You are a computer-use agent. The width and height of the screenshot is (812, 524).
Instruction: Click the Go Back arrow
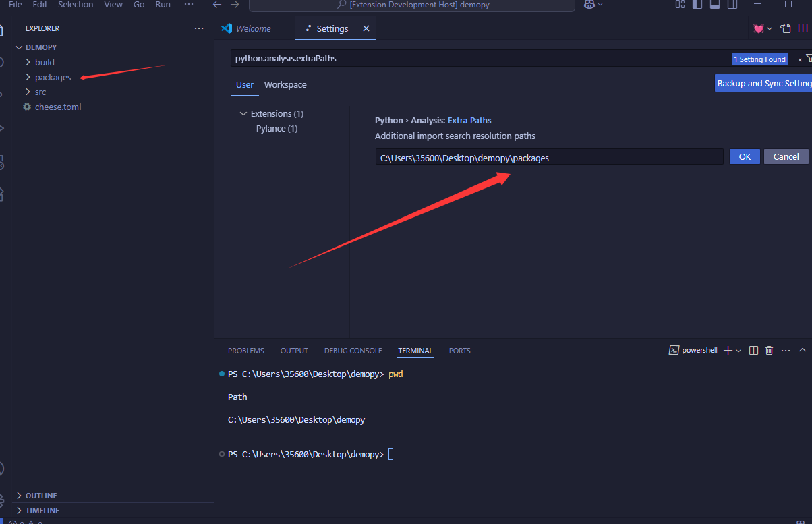coord(217,4)
